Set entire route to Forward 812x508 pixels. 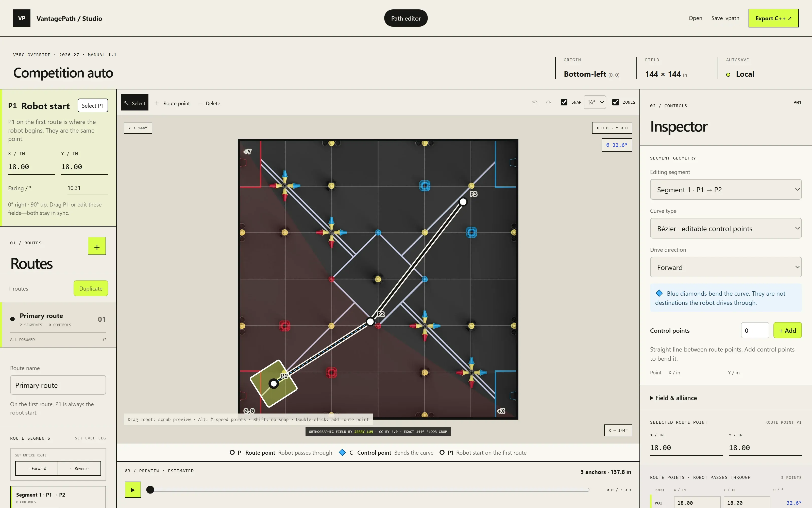tap(37, 468)
